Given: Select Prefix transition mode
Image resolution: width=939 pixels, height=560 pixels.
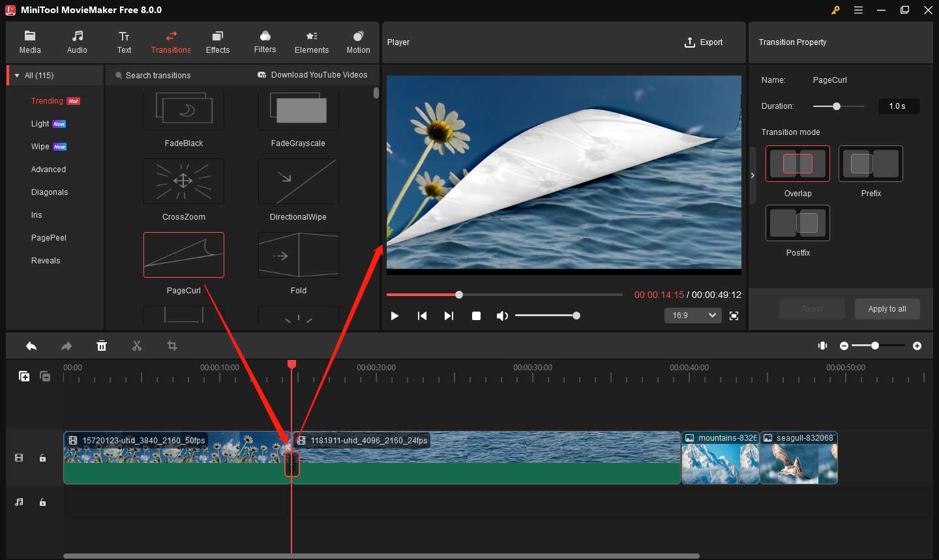Looking at the screenshot, I should 871,164.
